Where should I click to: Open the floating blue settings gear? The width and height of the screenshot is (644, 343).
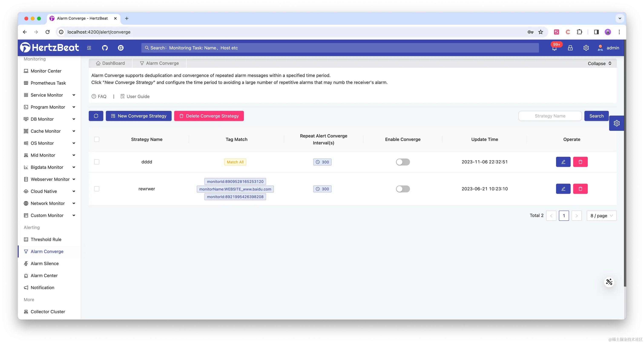pos(617,123)
